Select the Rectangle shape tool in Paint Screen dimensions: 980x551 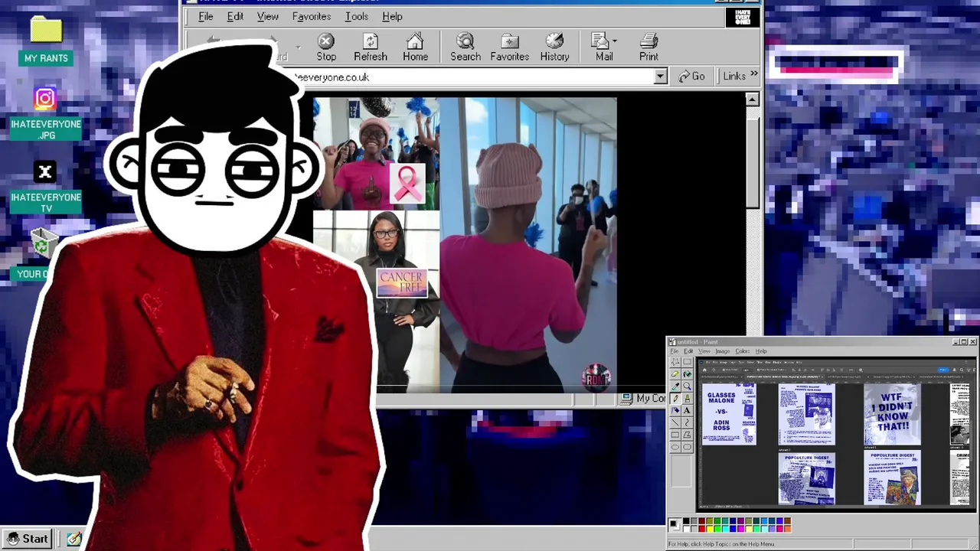[675, 435]
